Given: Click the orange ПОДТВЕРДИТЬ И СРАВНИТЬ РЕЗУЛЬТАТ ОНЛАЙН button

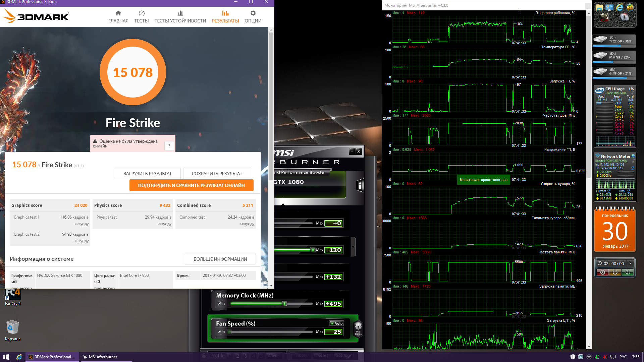Looking at the screenshot, I should click(x=191, y=185).
